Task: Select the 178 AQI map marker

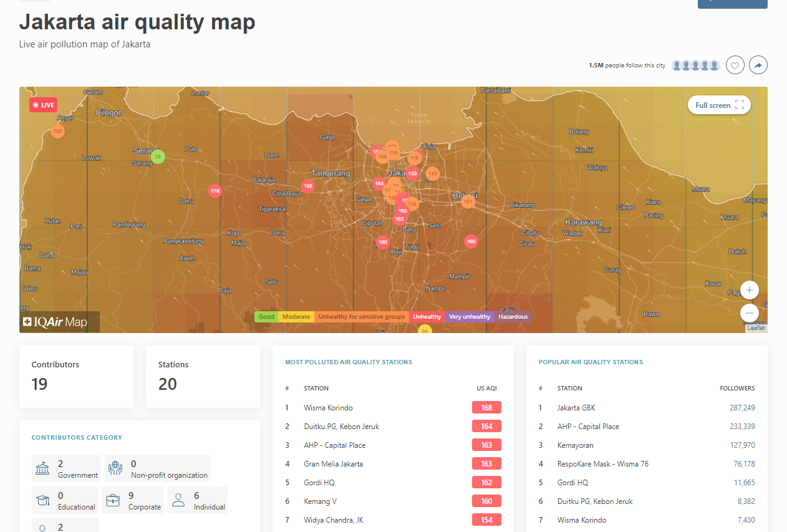Action: tap(215, 191)
